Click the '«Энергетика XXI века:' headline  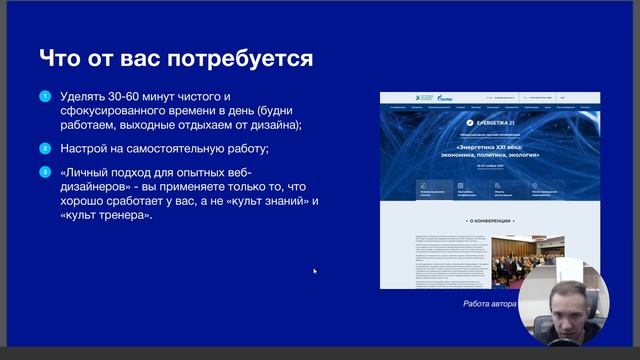490,147
